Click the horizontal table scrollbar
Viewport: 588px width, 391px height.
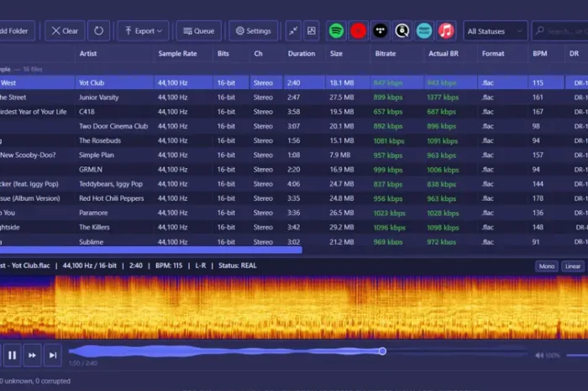coord(150,251)
